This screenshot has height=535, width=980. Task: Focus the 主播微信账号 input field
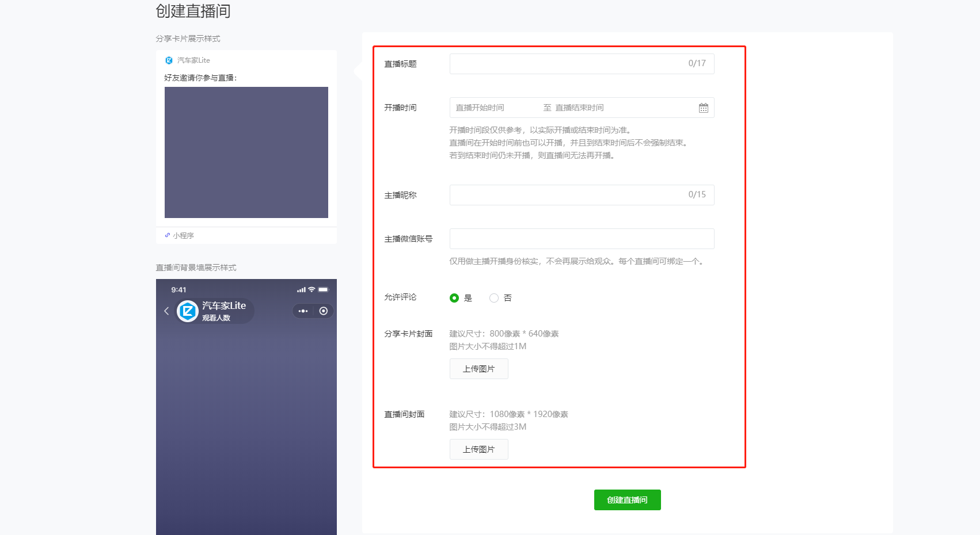[x=582, y=239]
